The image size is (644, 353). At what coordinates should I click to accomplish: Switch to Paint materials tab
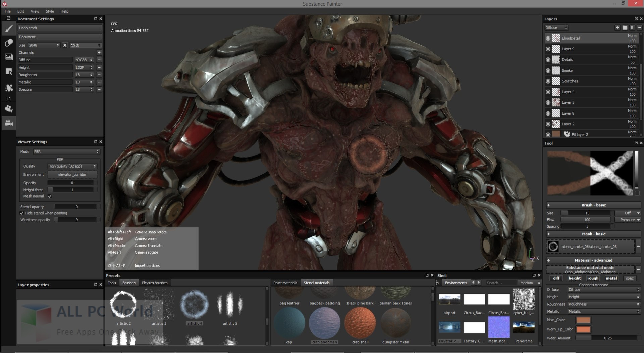(x=285, y=283)
